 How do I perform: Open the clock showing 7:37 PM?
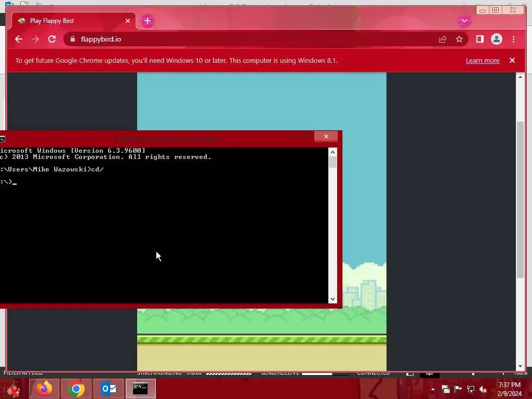[509, 389]
